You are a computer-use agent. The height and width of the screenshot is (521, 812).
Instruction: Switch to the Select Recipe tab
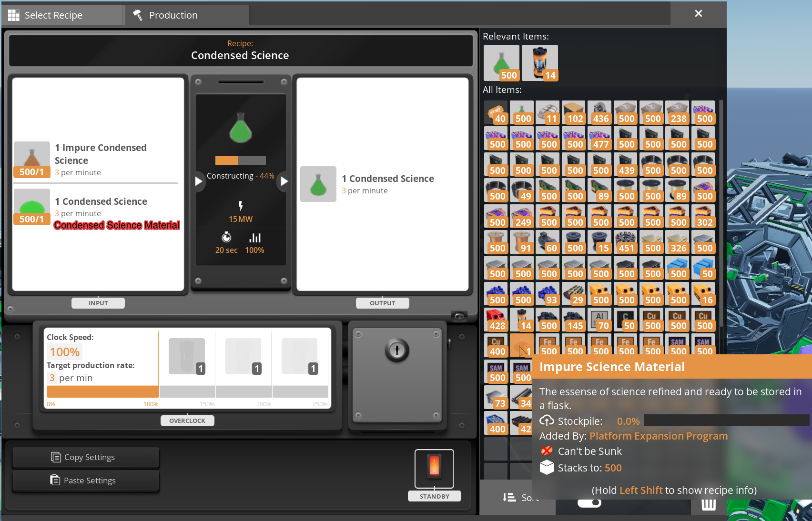tap(62, 15)
